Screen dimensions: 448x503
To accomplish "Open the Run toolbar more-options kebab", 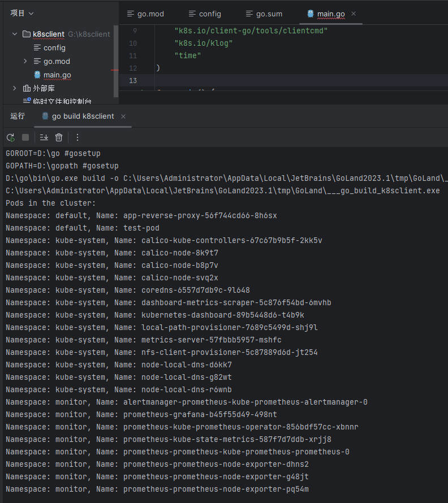I will 77,137.
